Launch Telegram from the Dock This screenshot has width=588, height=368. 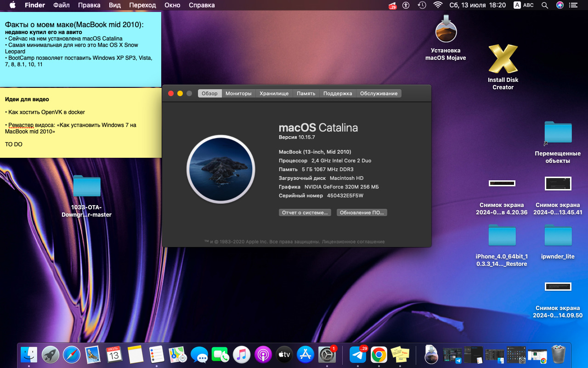(357, 355)
